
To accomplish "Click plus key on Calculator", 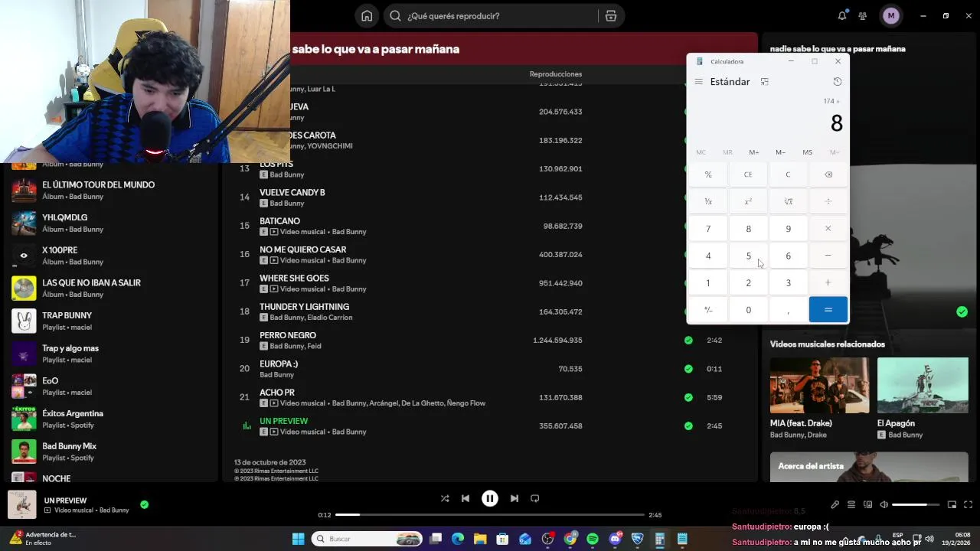I will (828, 283).
